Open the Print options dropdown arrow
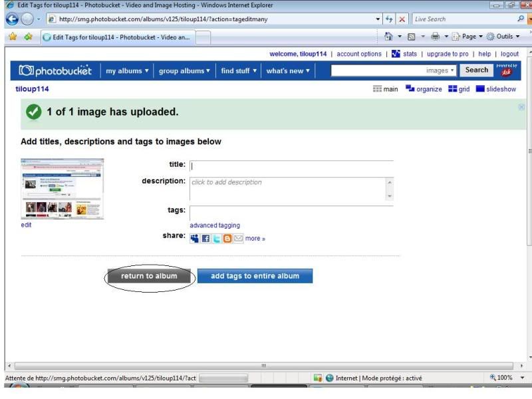The height and width of the screenshot is (399, 532). tap(446, 37)
